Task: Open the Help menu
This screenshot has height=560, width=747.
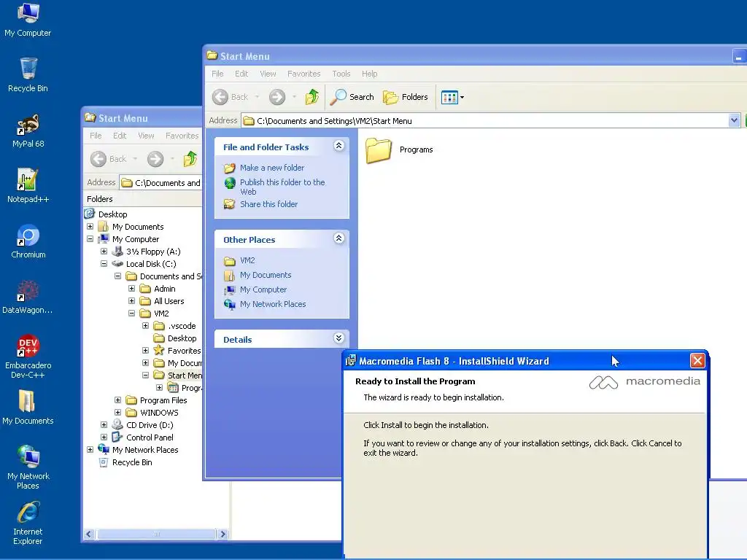Action: pyautogui.click(x=369, y=74)
